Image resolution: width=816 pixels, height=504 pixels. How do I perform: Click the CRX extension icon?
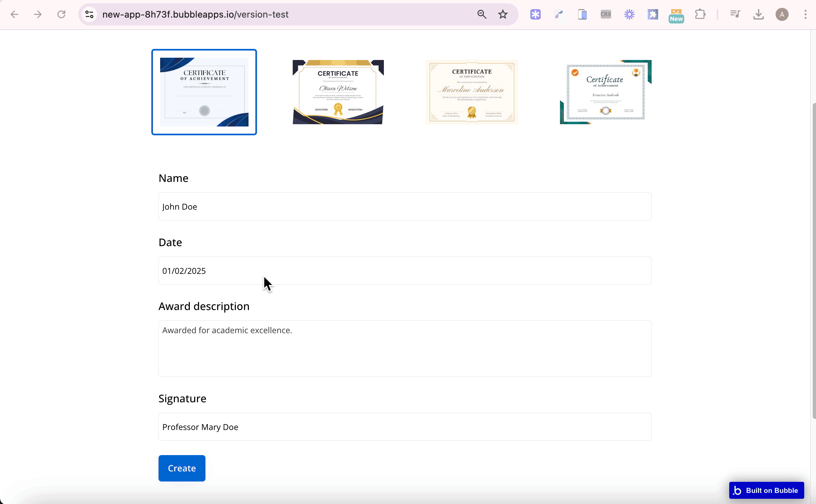point(606,14)
